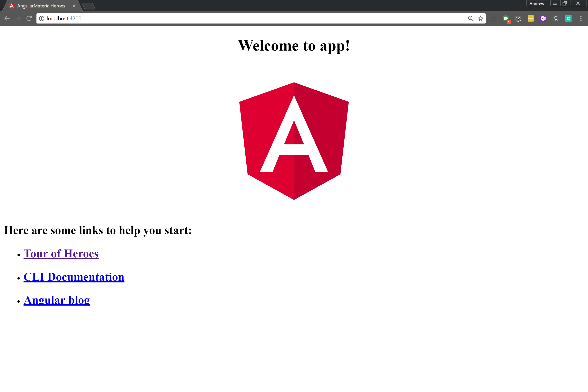Open the Angular blog link

click(56, 300)
